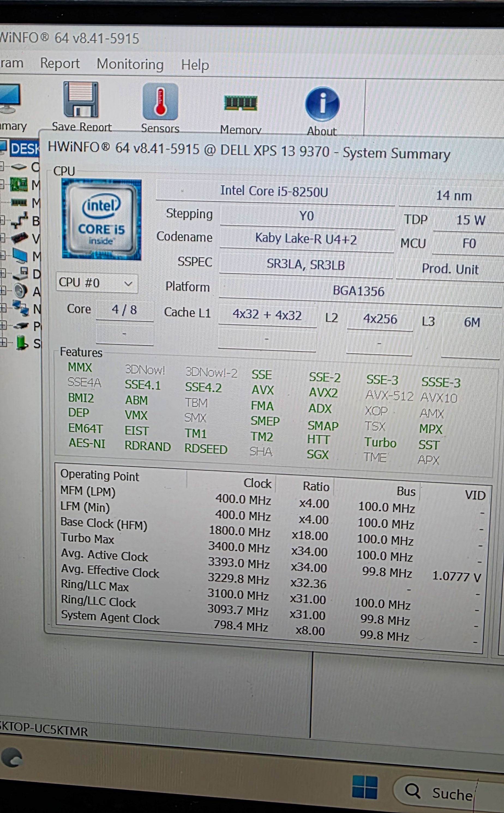504x813 pixels.
Task: Click the SGX feature label
Action: pos(318,454)
